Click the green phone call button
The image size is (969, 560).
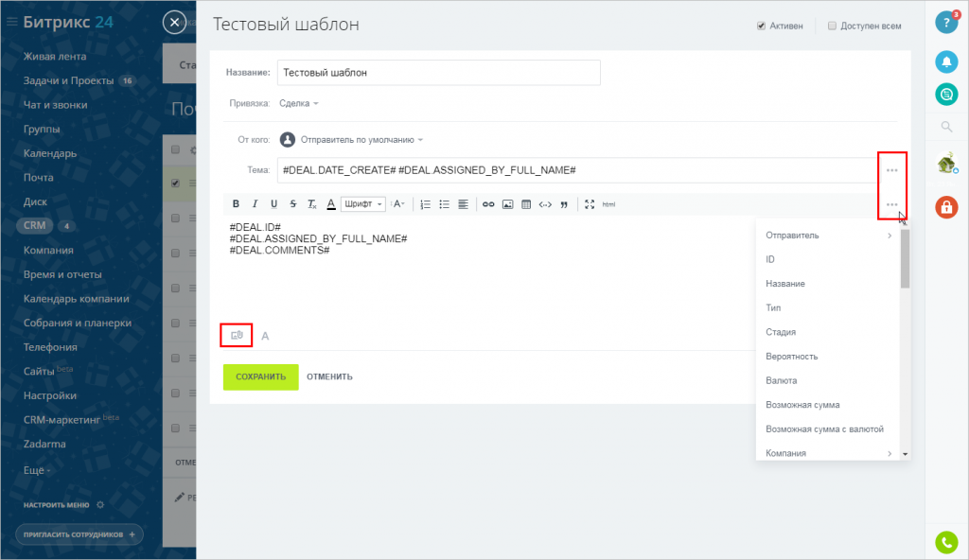[946, 543]
